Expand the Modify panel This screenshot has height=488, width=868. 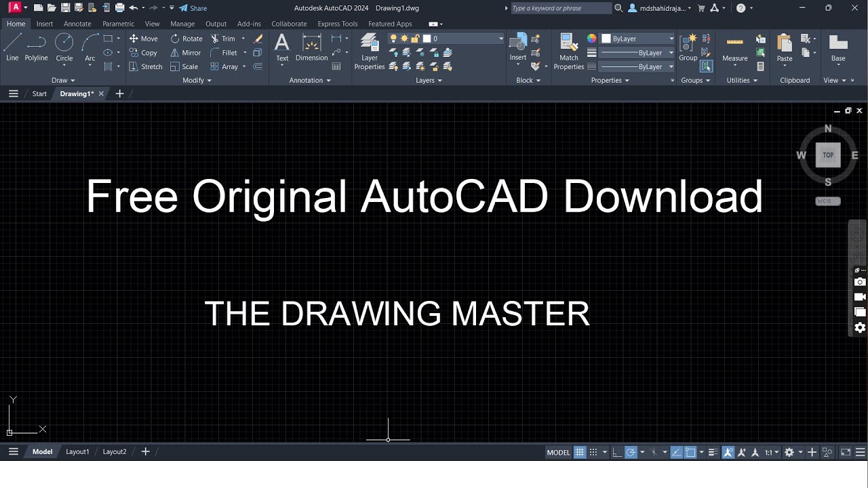click(x=197, y=80)
